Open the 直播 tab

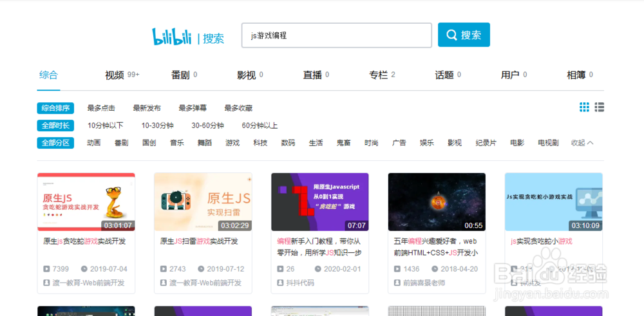316,75
